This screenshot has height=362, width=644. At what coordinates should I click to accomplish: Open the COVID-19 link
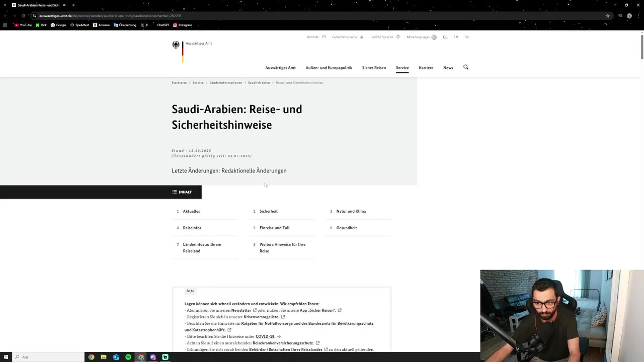tap(268, 336)
